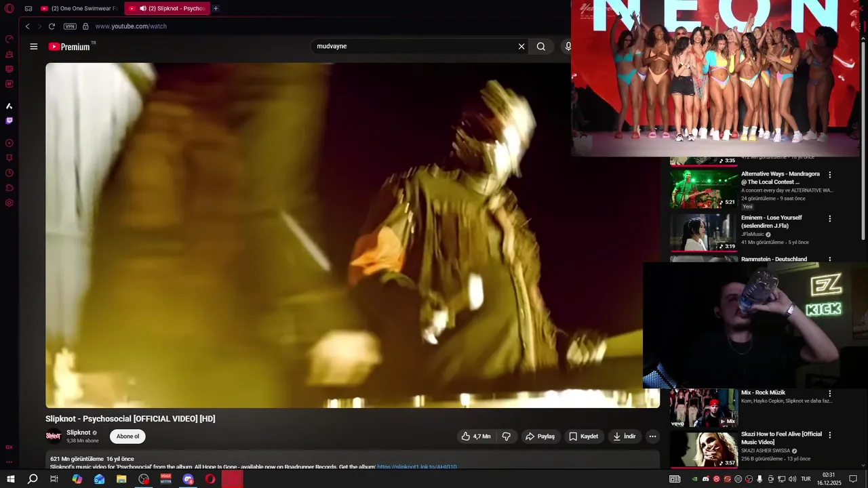Screen dimensions: 868x488
Task: Open the Windows Start menu
Action: (11, 479)
